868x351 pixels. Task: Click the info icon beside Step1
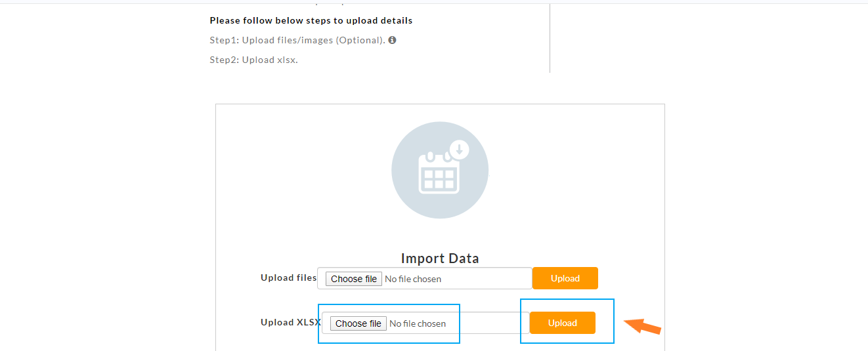[392, 40]
